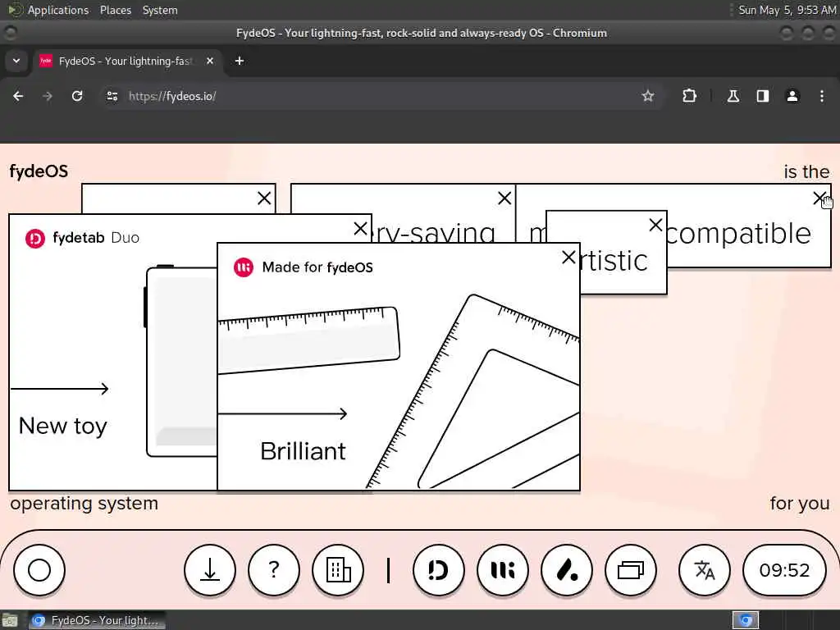Go back in the browser
Screen dimensions: 840x630
point(18,96)
